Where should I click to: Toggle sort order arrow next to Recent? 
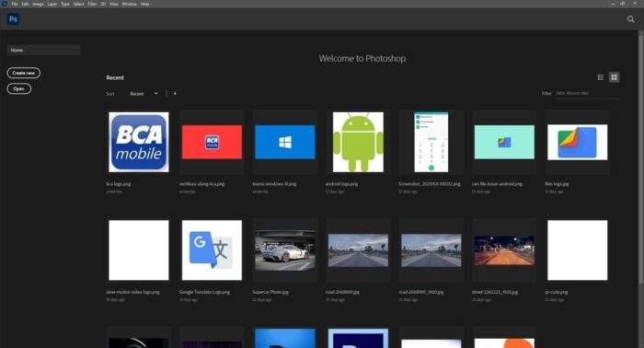tap(175, 94)
